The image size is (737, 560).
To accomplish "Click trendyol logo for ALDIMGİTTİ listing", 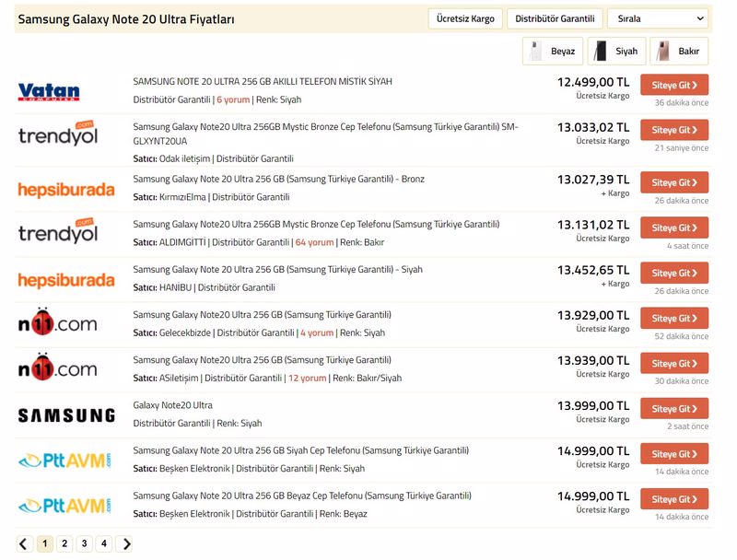I will [x=58, y=230].
